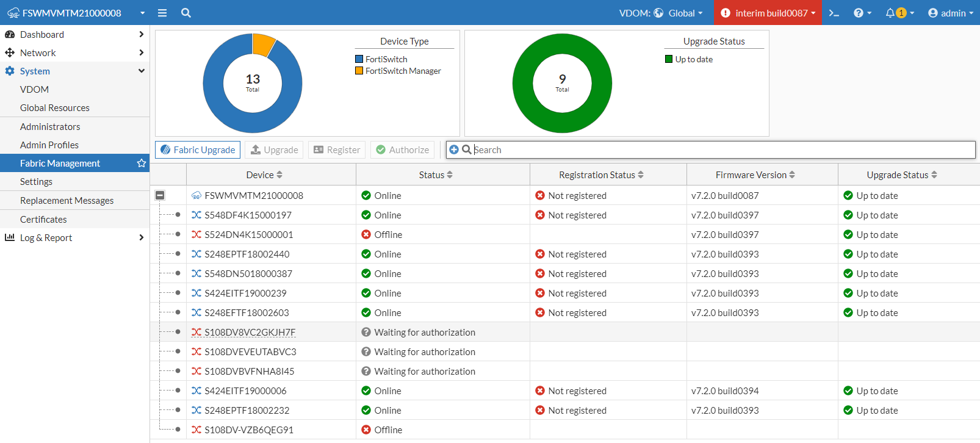This screenshot has height=443, width=980.
Task: Click the S524DN4K15000001 offline switch icon
Action: pos(196,235)
